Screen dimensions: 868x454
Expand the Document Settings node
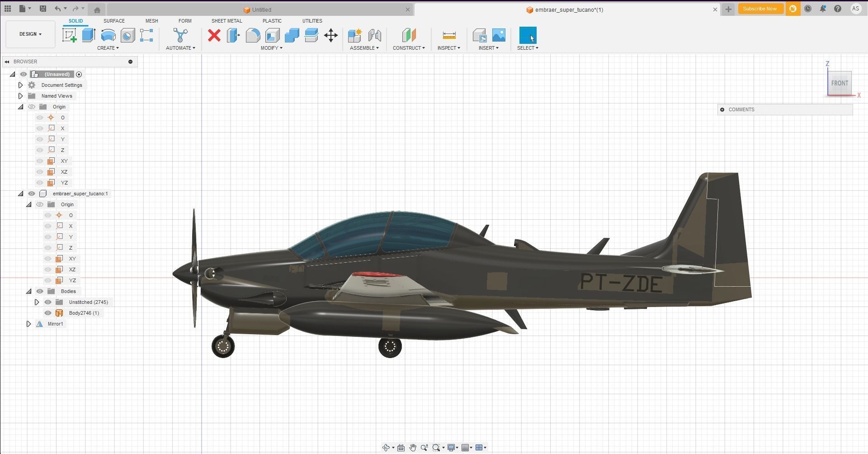(20, 85)
